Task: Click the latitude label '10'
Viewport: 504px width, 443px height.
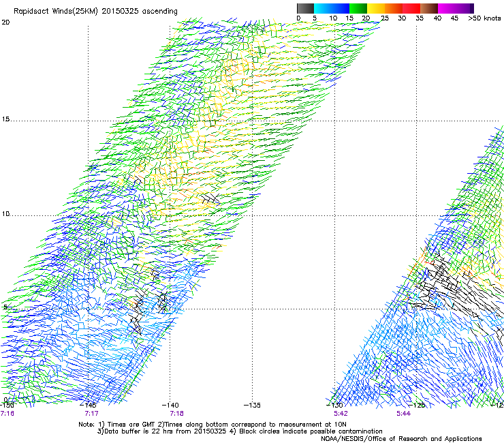Action: pyautogui.click(x=5, y=214)
